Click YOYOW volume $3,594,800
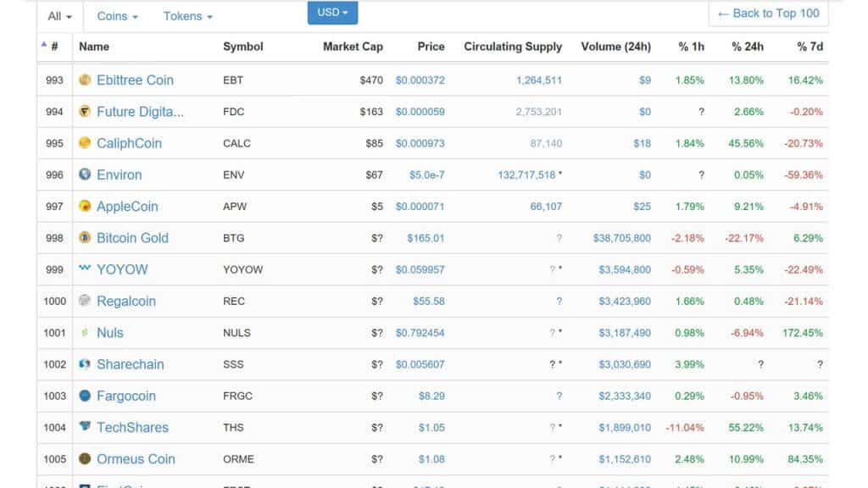 click(x=625, y=269)
